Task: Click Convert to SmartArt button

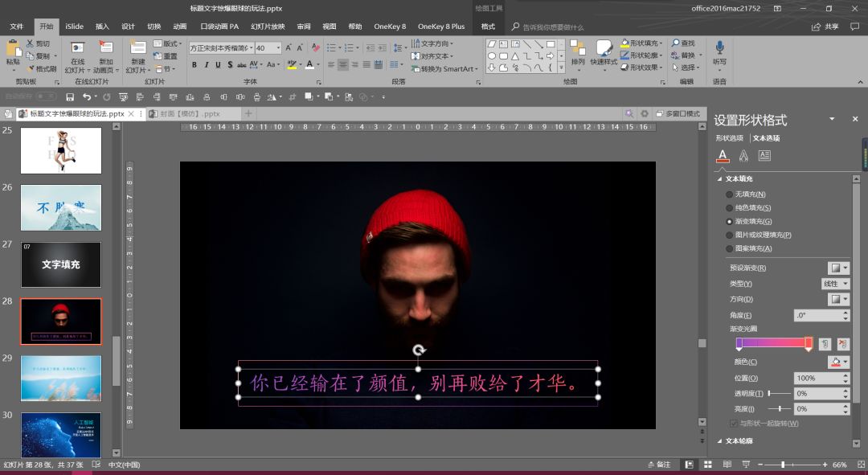Action: pos(443,68)
